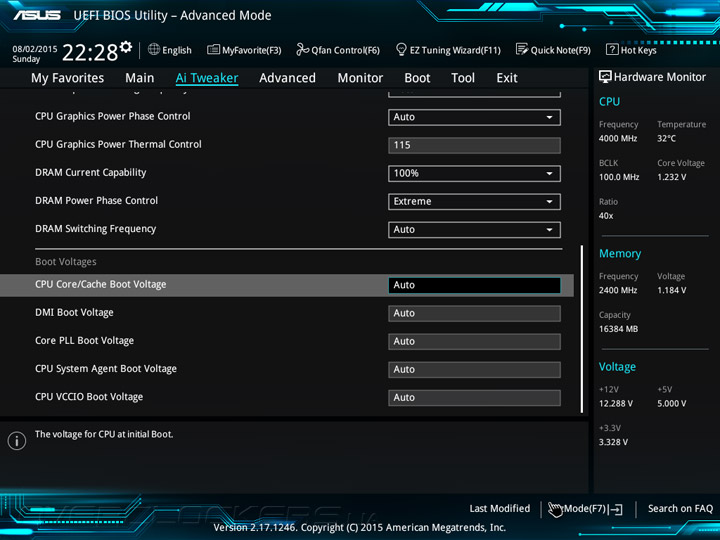The width and height of the screenshot is (720, 540).
Task: Click CPU System Agent Boot Voltage field
Action: point(474,370)
